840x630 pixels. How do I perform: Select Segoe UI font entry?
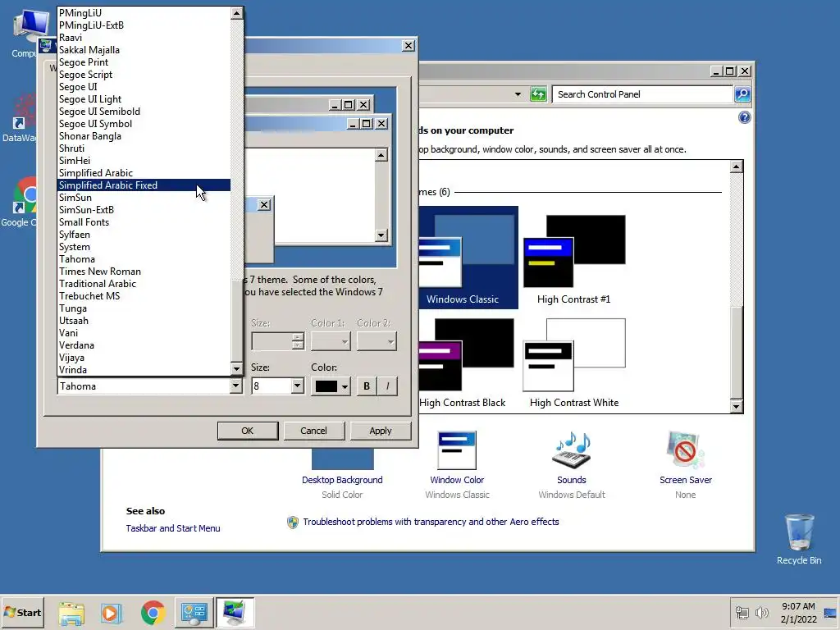(x=144, y=87)
